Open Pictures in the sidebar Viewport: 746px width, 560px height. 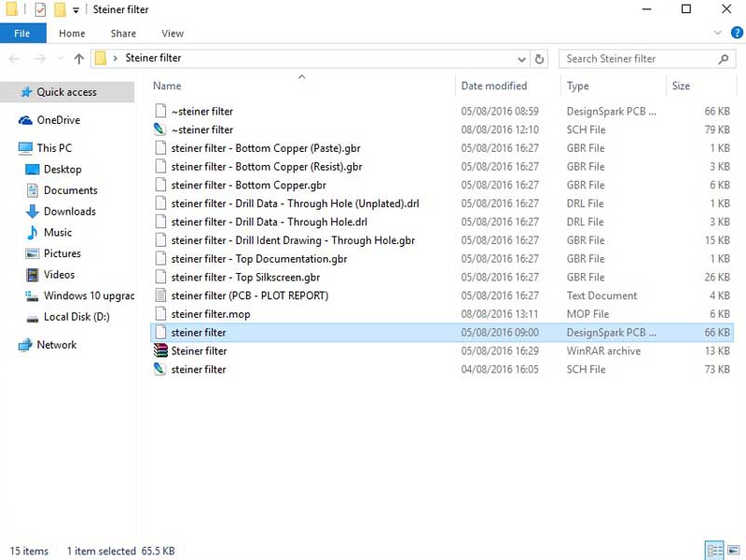tap(62, 253)
